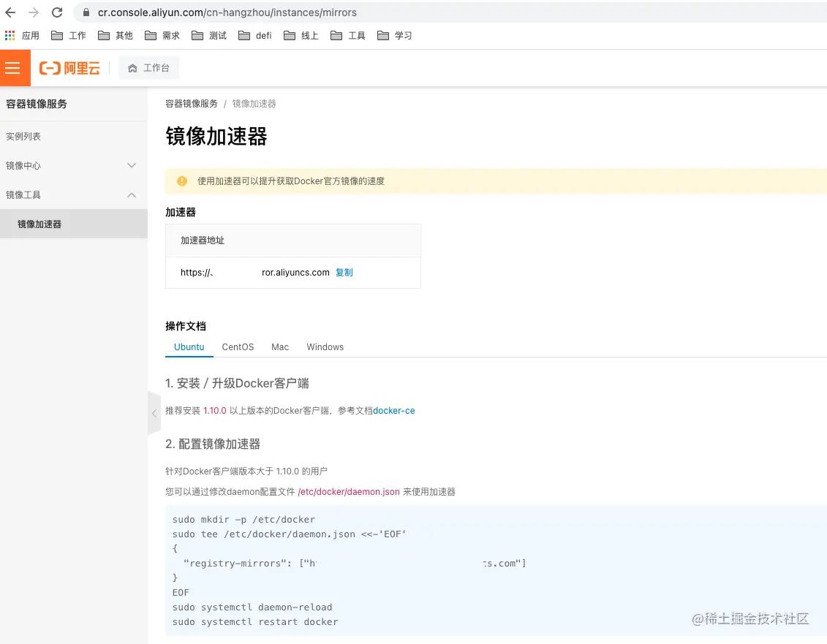Screen dimensions: 827x644
Task: Click the accelerator URL text
Action: point(254,272)
